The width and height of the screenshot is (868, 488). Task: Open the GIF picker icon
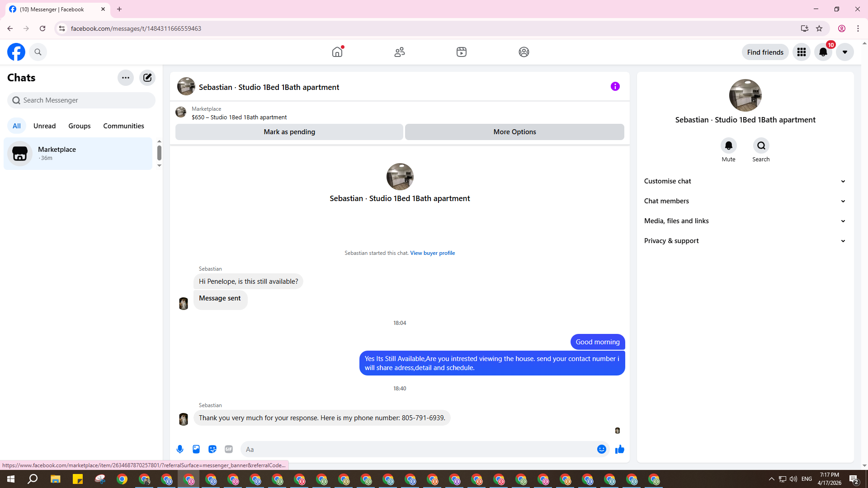229,449
